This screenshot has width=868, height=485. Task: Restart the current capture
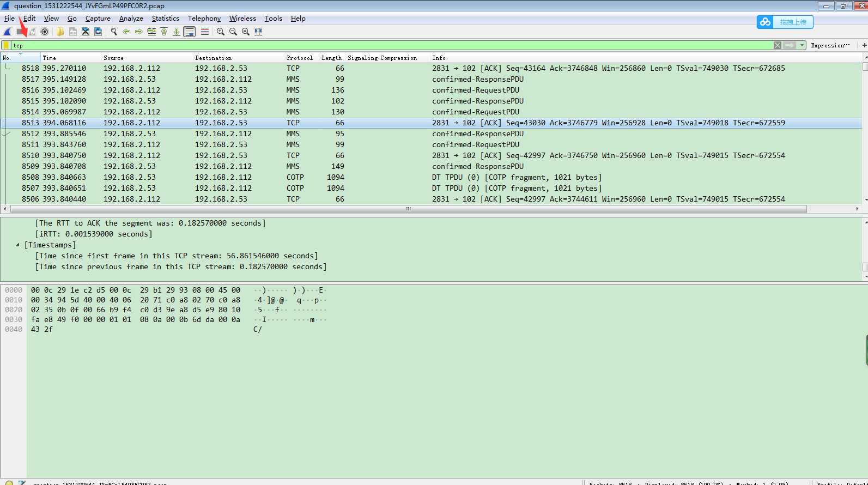[x=33, y=32]
